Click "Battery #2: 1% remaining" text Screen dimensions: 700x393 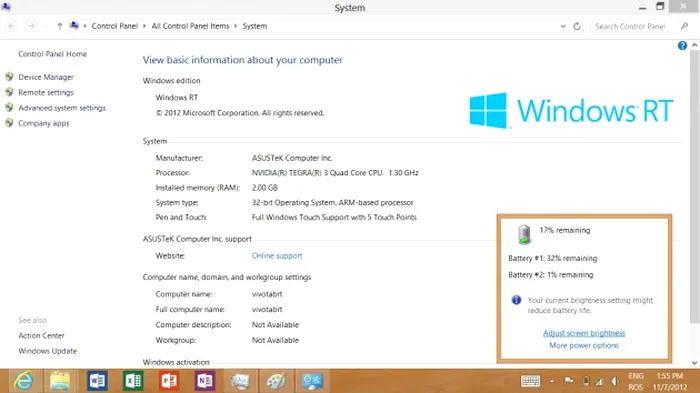[551, 275]
